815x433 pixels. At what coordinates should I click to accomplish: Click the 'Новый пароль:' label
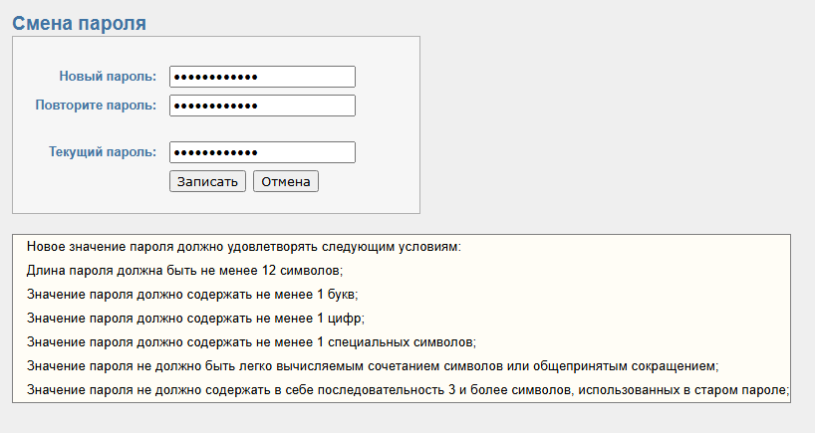tap(107, 77)
